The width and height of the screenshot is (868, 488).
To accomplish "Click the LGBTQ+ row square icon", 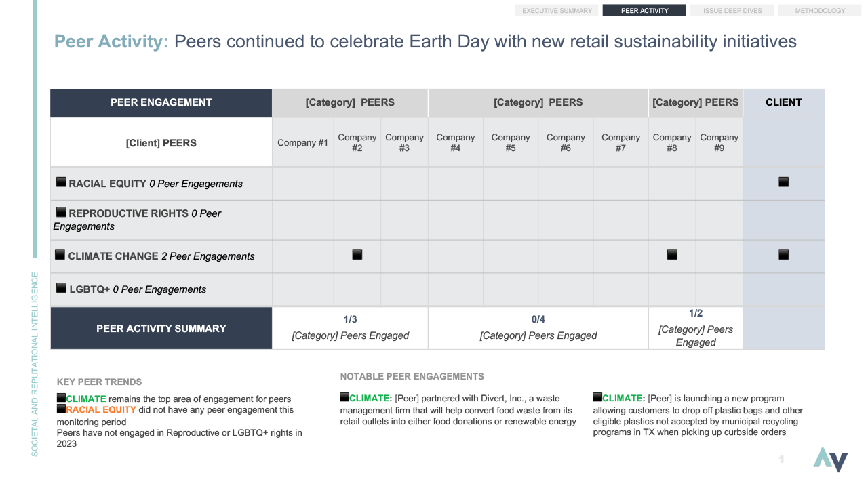I will [62, 287].
